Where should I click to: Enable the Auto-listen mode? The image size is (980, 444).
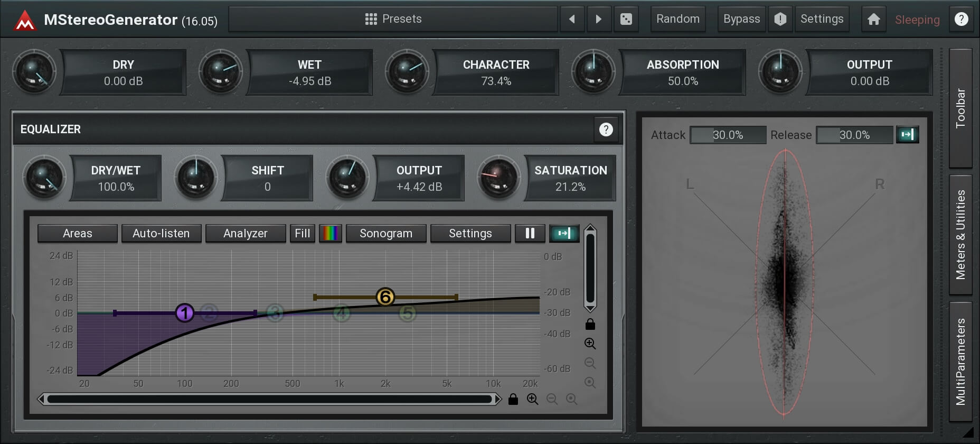click(161, 233)
